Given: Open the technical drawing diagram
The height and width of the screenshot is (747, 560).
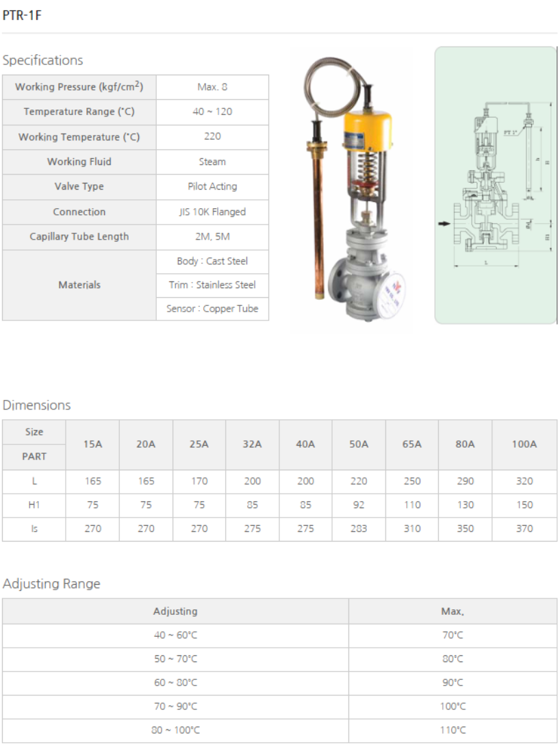Looking at the screenshot, I should (496, 185).
